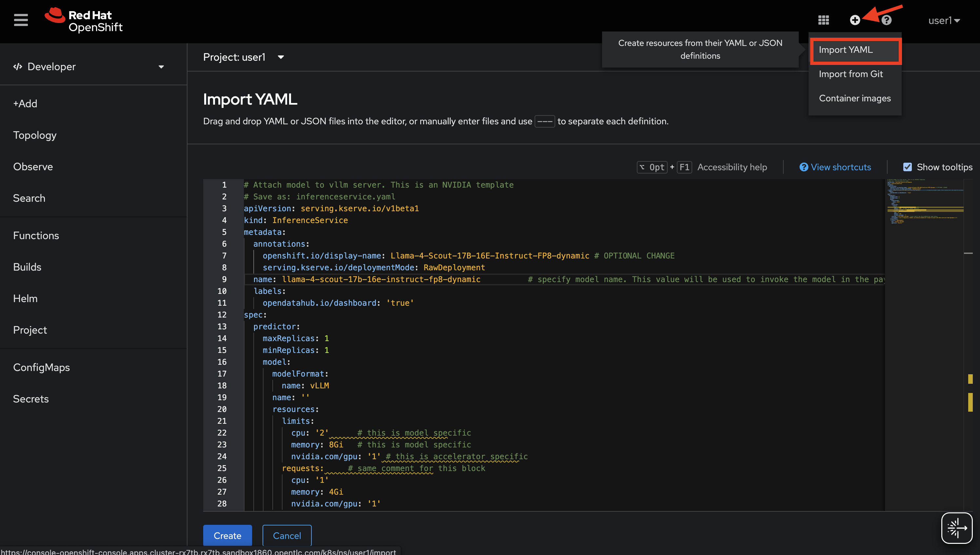Viewport: 980px width, 555px height.
Task: Click the 'opendatahub.io/dashboard' label line
Action: (338, 303)
